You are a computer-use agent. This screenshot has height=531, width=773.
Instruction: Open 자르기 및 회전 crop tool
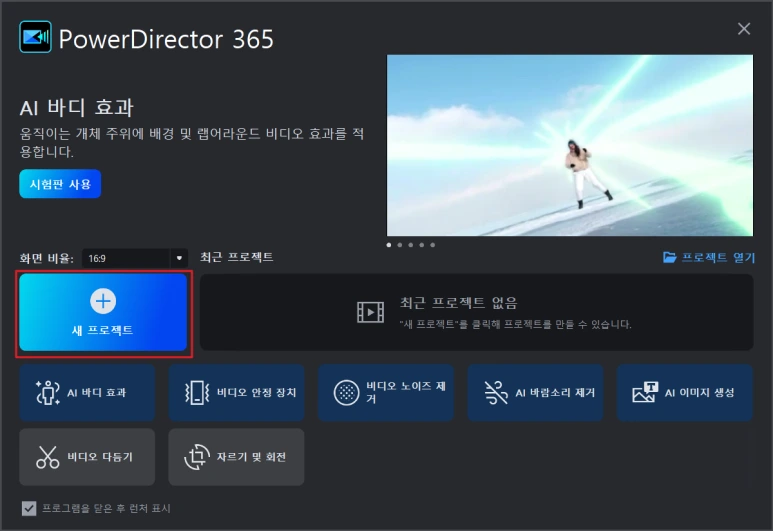pos(237,457)
